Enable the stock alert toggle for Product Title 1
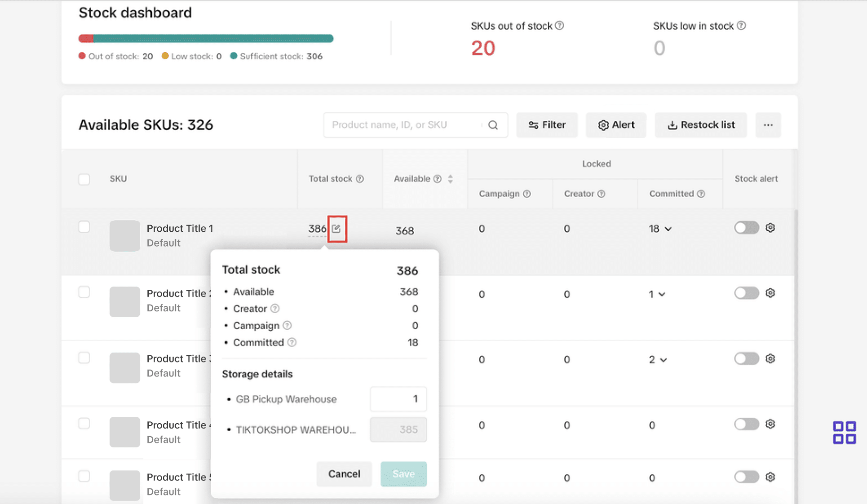Image resolution: width=867 pixels, height=504 pixels. click(x=747, y=228)
